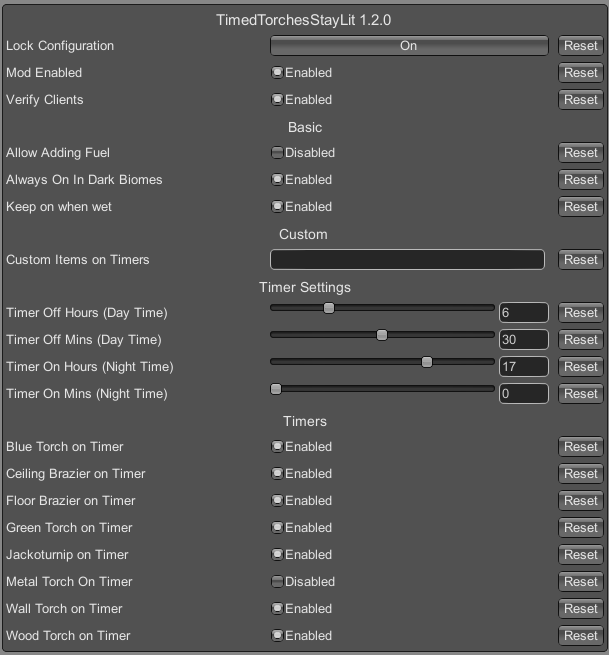609x655 pixels.
Task: Reset Wall Torch on Timer setting
Action: pos(581,609)
